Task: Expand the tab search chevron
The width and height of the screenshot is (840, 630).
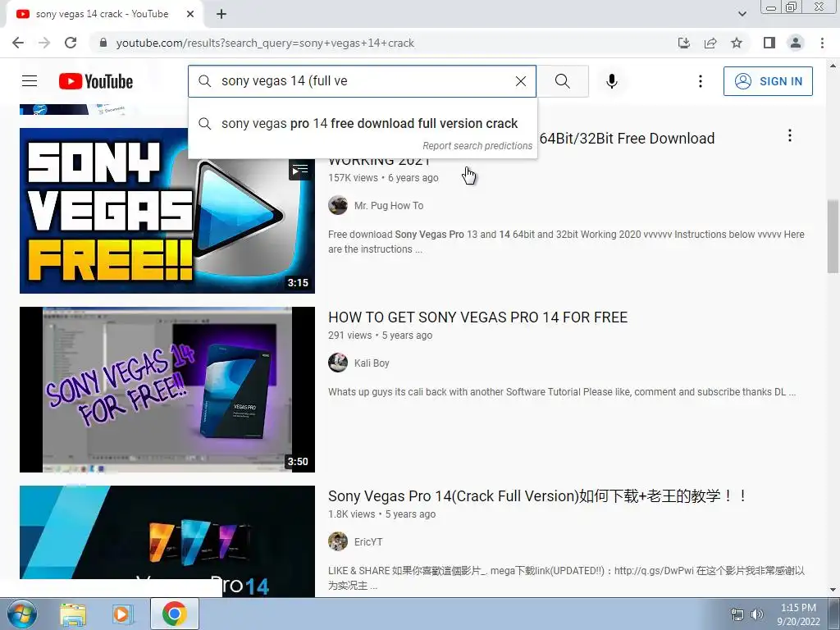Action: click(x=742, y=14)
